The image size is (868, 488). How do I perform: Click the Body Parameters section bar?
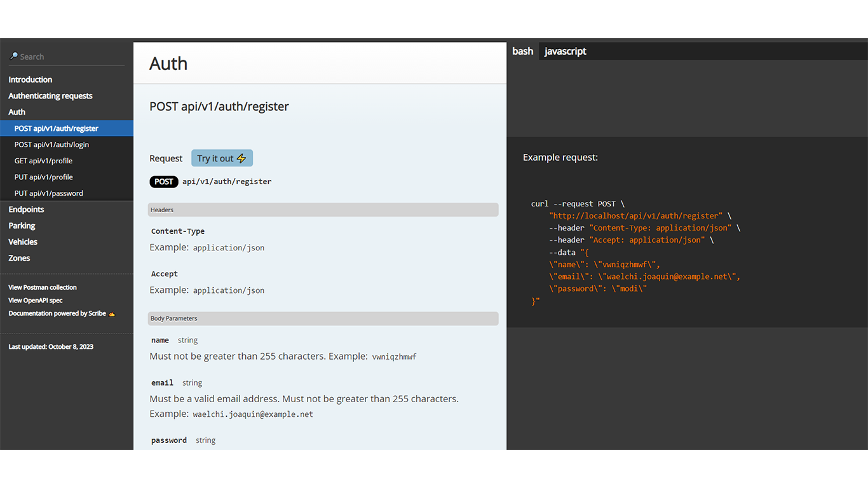323,318
